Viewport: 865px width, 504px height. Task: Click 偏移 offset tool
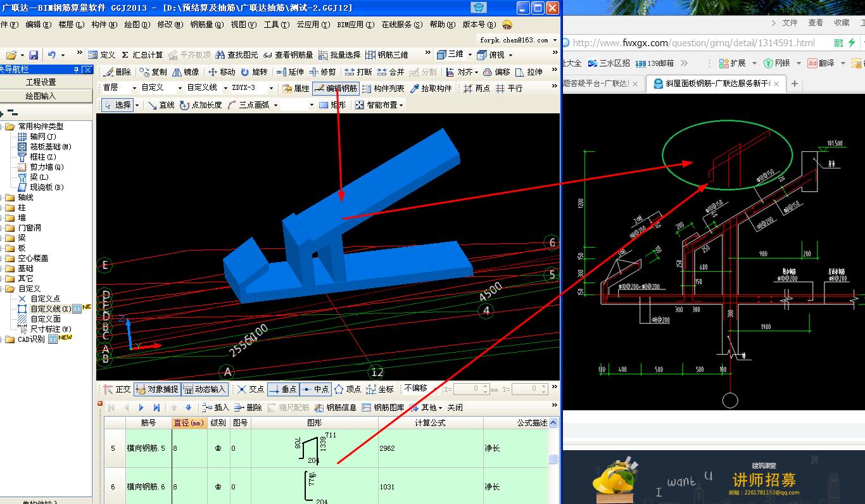[x=496, y=72]
